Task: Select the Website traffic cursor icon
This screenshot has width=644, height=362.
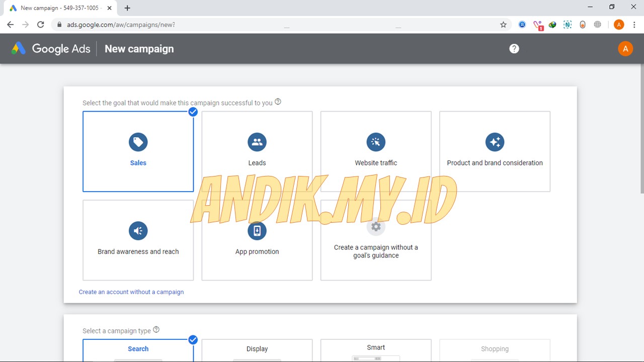Action: [376, 142]
